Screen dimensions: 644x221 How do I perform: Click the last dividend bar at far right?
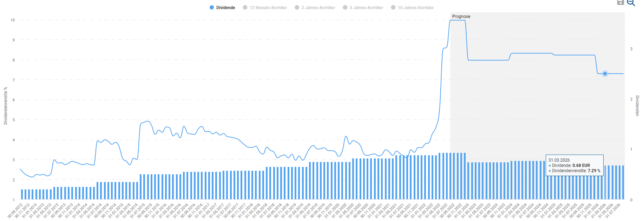click(x=623, y=183)
